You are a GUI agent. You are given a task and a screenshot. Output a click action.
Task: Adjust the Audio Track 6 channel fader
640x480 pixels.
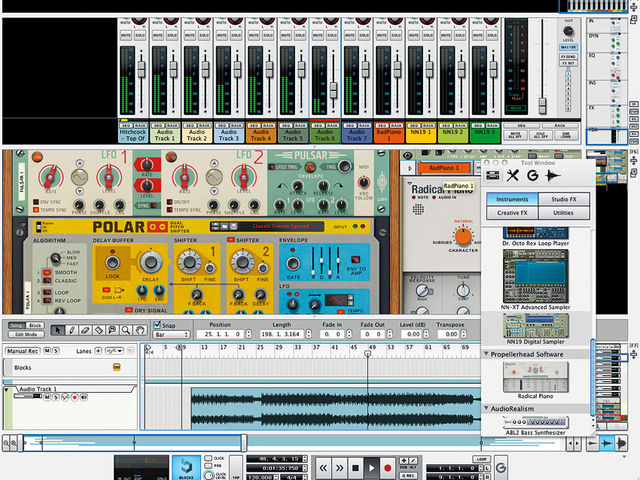(x=333, y=89)
